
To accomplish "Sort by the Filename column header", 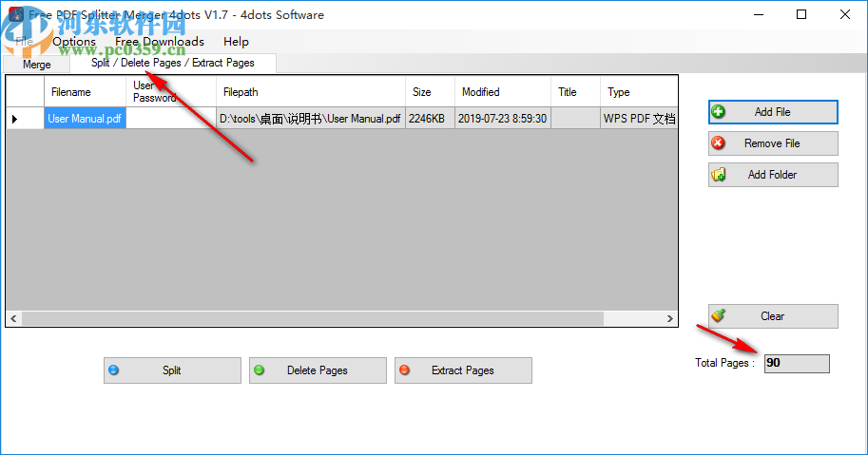I will tap(85, 92).
